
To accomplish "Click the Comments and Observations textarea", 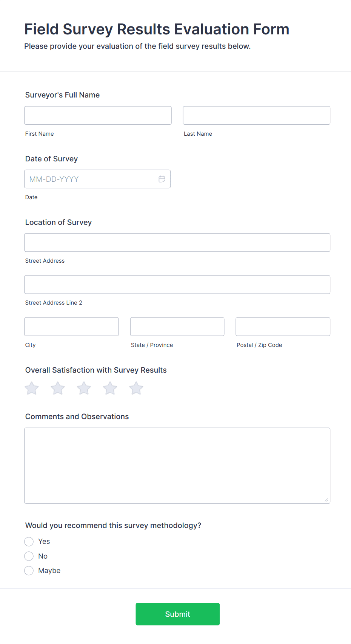I will 177,466.
